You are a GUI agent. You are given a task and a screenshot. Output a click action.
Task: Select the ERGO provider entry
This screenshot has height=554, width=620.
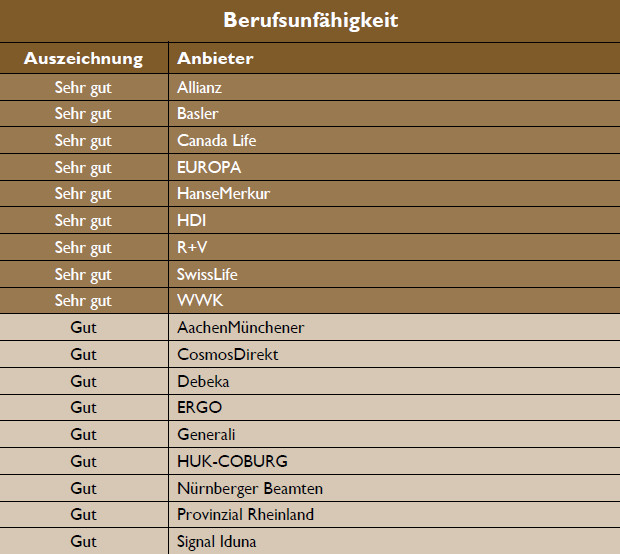199,407
